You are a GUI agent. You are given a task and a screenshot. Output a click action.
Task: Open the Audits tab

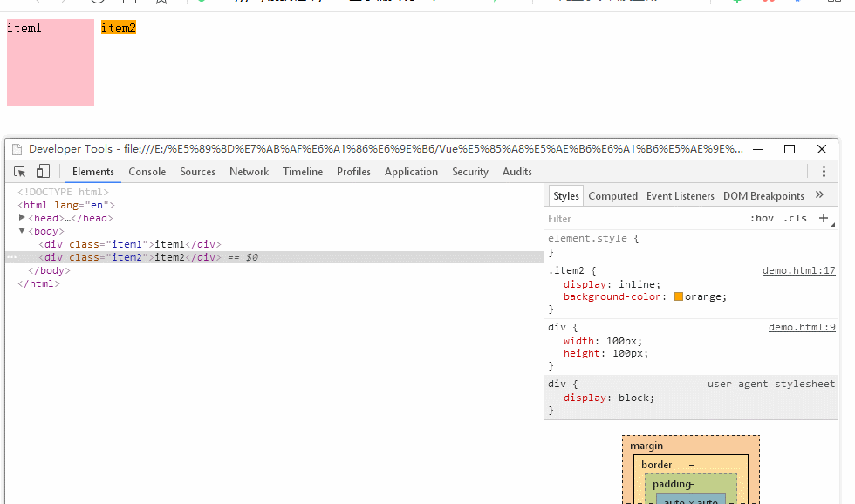pos(516,172)
